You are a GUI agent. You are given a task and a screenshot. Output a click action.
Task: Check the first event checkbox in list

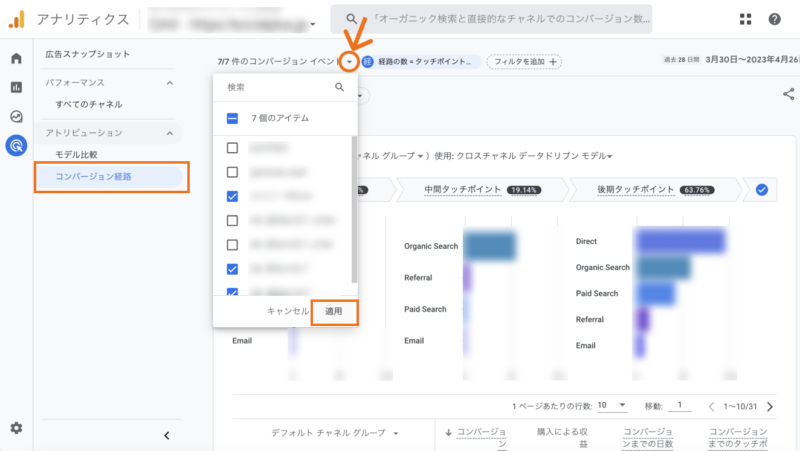coord(232,148)
